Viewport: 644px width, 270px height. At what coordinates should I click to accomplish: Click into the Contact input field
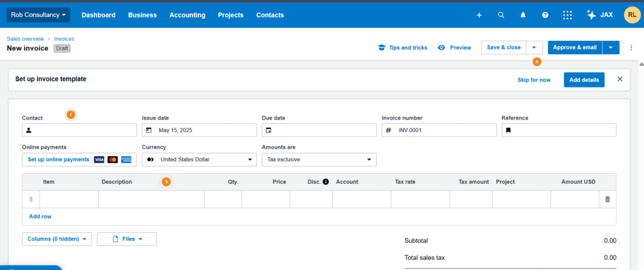coord(79,130)
